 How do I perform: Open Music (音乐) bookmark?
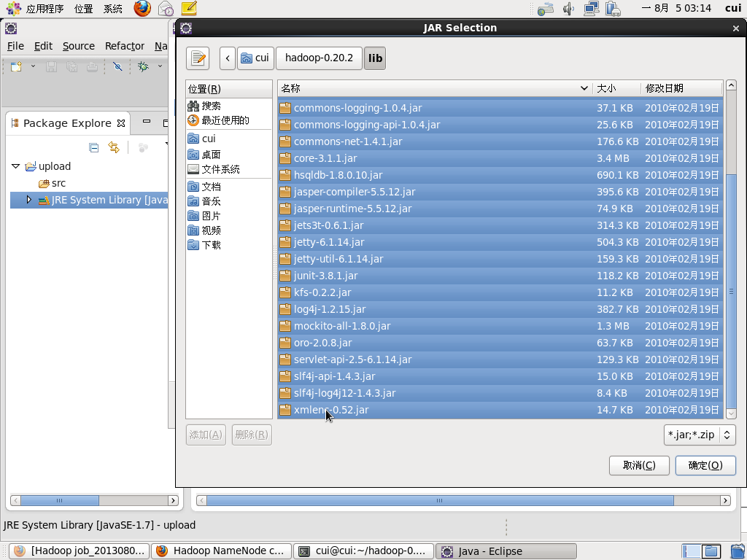pyautogui.click(x=228, y=201)
